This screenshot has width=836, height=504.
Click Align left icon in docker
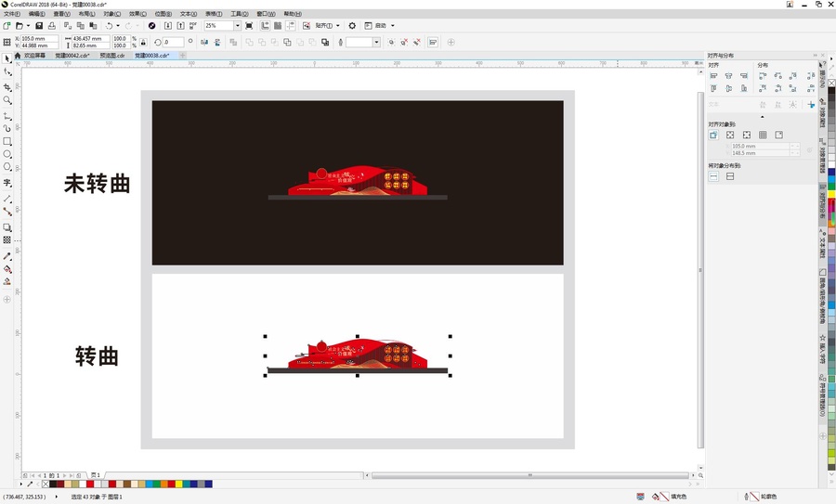coord(713,76)
